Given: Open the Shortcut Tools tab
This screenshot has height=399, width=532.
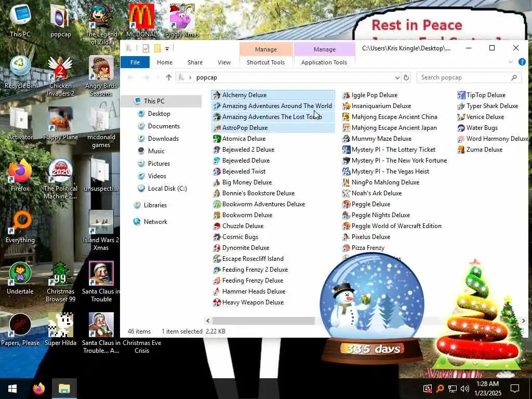Looking at the screenshot, I should (x=265, y=62).
